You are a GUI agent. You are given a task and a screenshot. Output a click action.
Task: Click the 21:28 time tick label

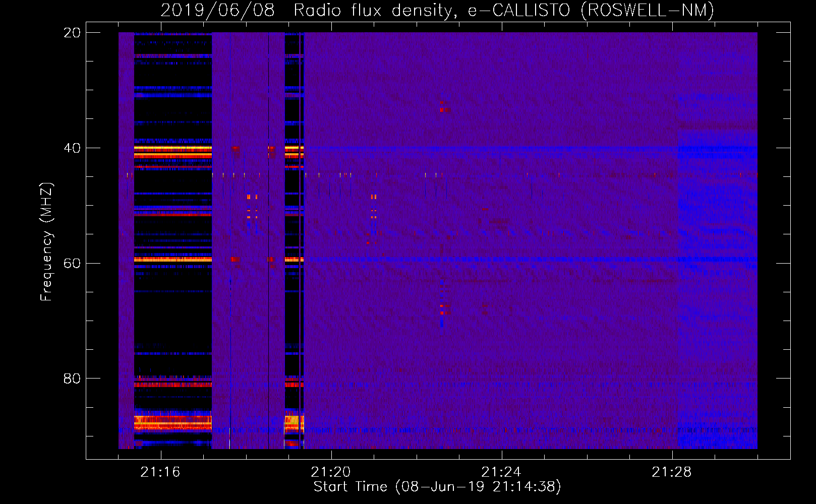(672, 472)
